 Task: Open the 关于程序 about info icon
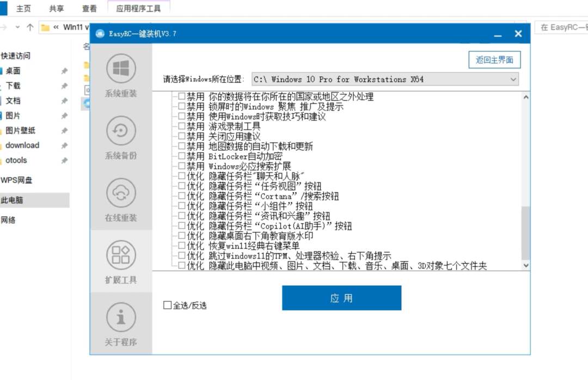coord(121,317)
